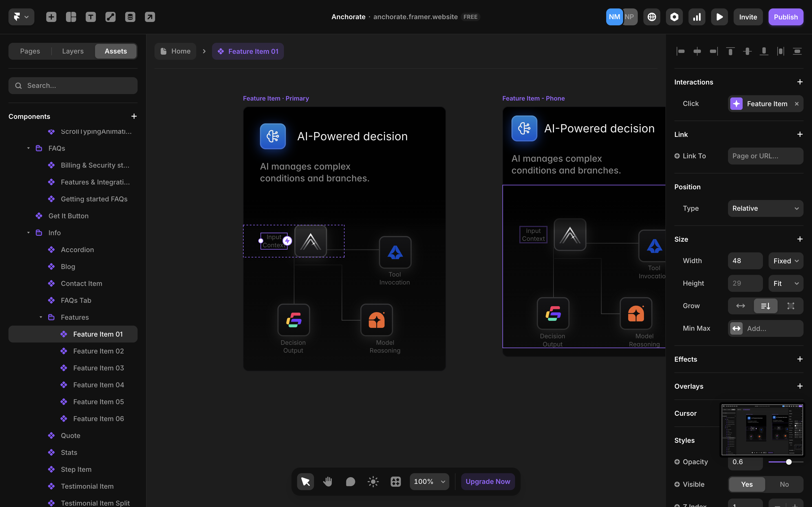Viewport: 812px width, 507px height.
Task: Select the hand pan tool
Action: [x=328, y=482]
